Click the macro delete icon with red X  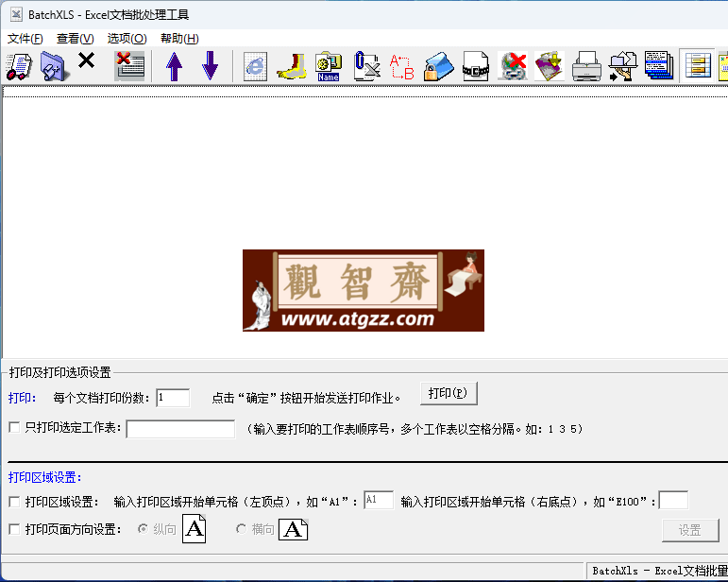coord(513,66)
